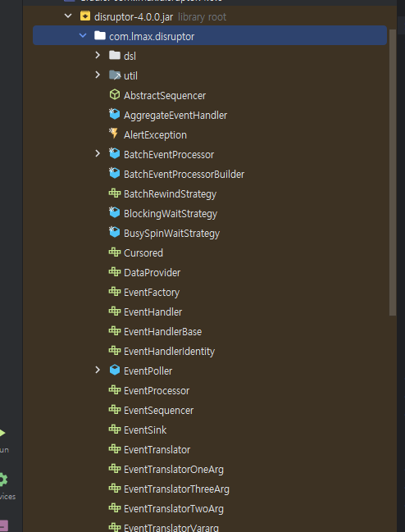Select EventProcessor interface name
Screen dimensions: 405x532
click(157, 391)
